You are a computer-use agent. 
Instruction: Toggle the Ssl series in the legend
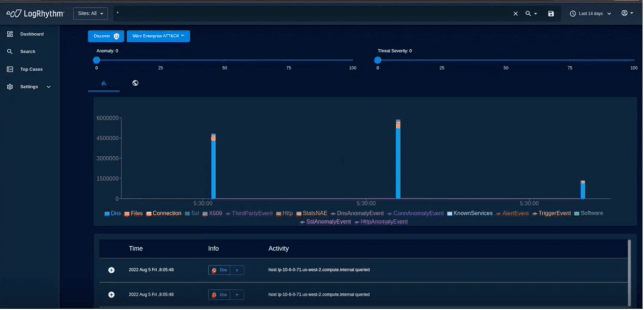tap(192, 213)
